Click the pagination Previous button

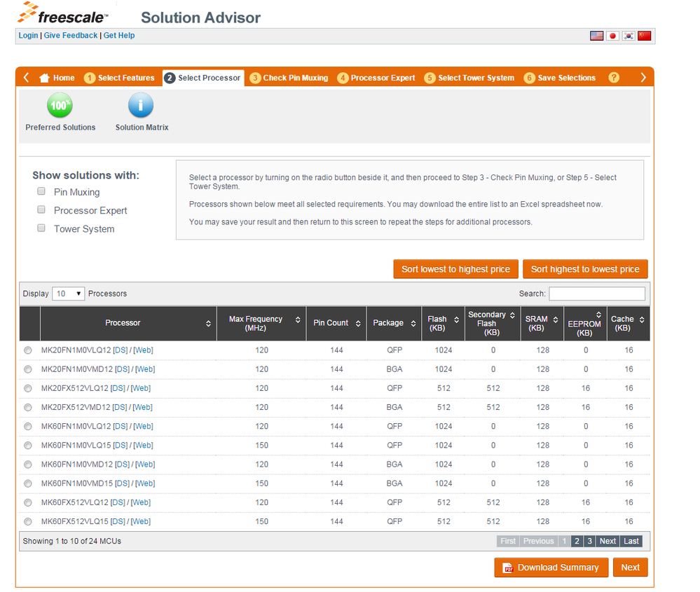(x=538, y=541)
